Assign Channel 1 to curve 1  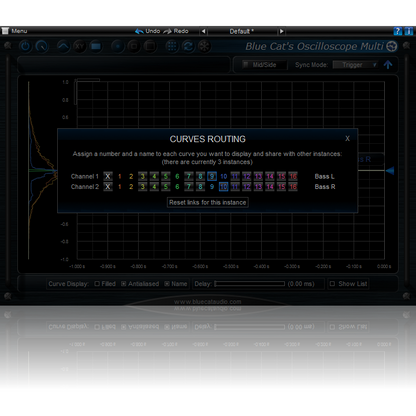click(120, 176)
